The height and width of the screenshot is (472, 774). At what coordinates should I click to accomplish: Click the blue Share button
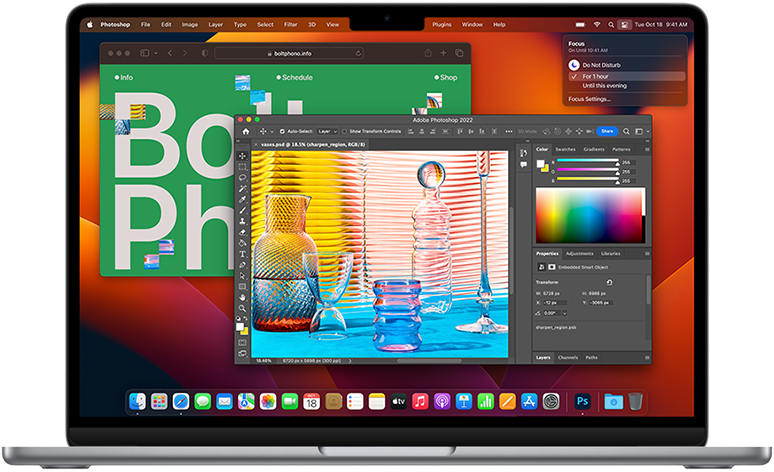coord(607,131)
